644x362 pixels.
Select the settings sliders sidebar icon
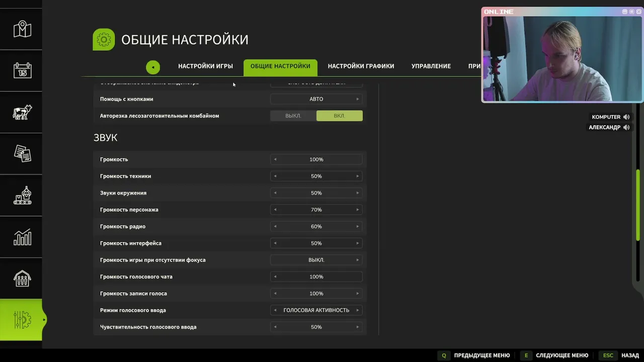[x=22, y=320]
